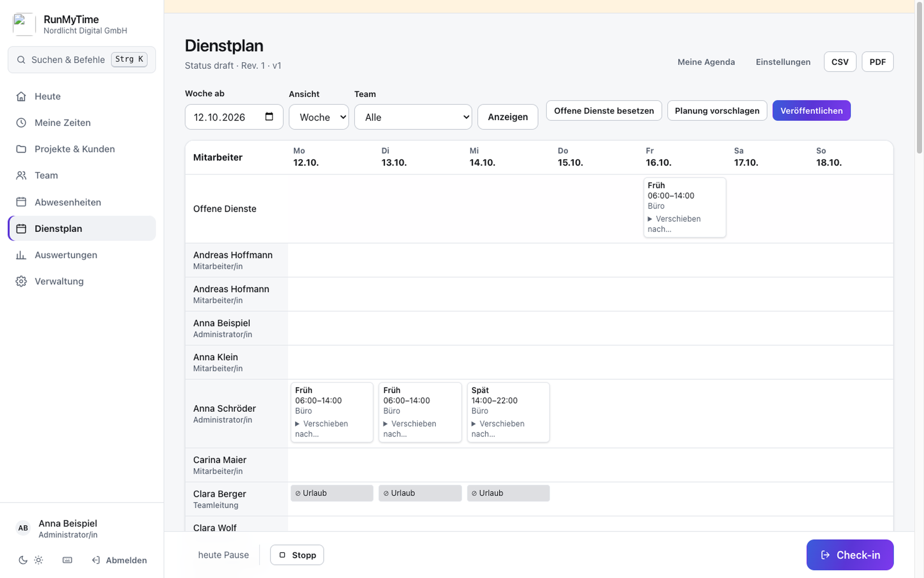Click the folder icon for Projekte & Kunden

point(21,149)
